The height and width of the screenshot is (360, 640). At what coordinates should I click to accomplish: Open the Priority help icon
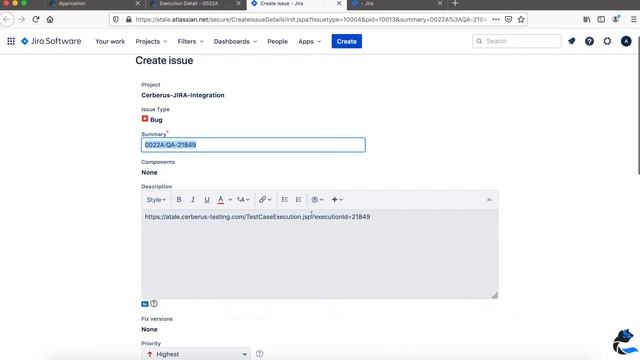click(x=260, y=354)
